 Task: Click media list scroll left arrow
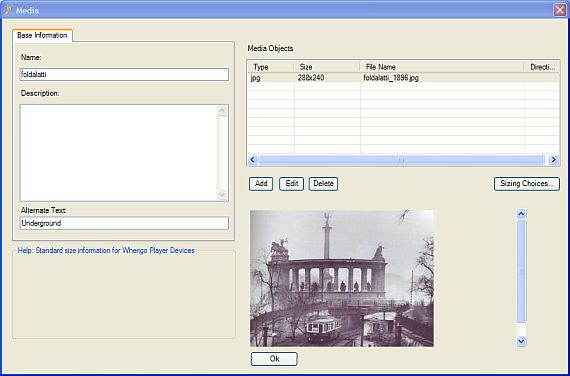tap(253, 160)
